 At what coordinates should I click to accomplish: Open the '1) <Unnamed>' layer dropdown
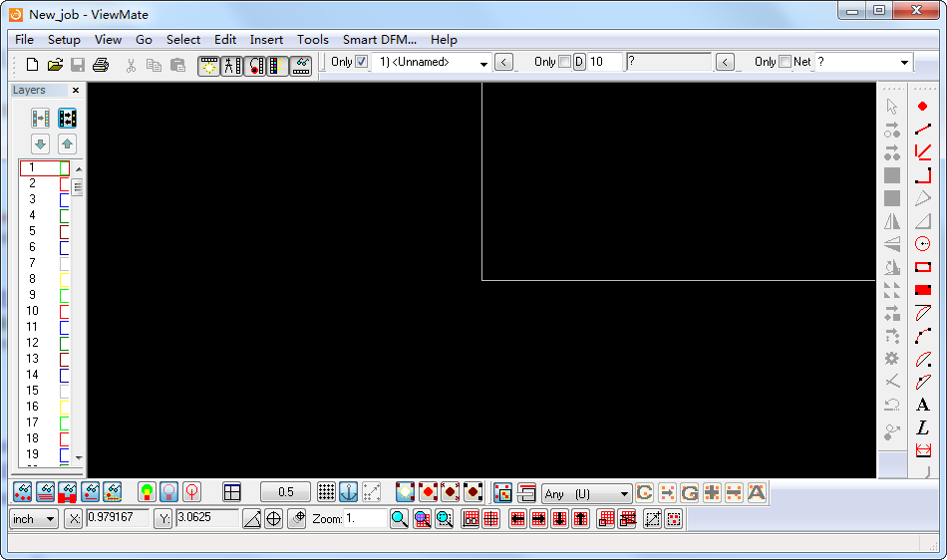(483, 63)
